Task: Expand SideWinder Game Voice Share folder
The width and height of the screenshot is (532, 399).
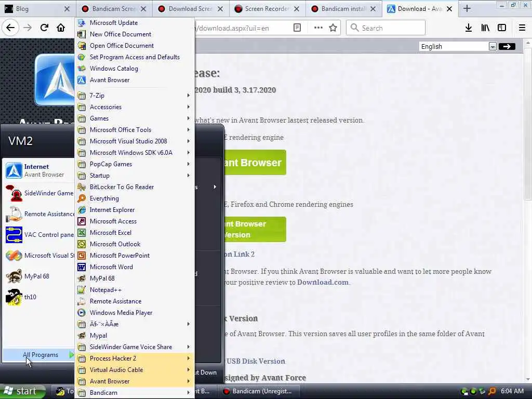Action: [135, 347]
